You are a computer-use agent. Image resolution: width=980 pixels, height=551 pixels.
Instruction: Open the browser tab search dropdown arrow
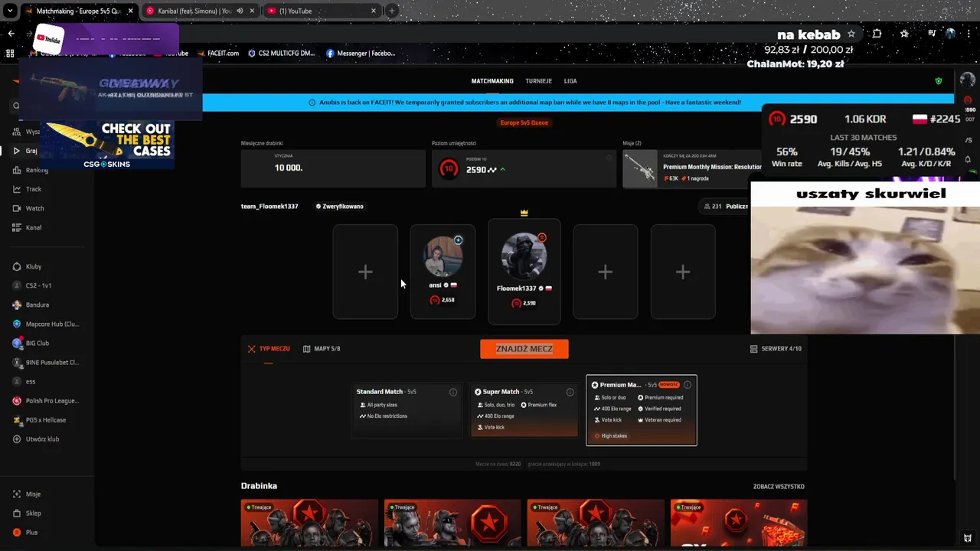(10, 11)
